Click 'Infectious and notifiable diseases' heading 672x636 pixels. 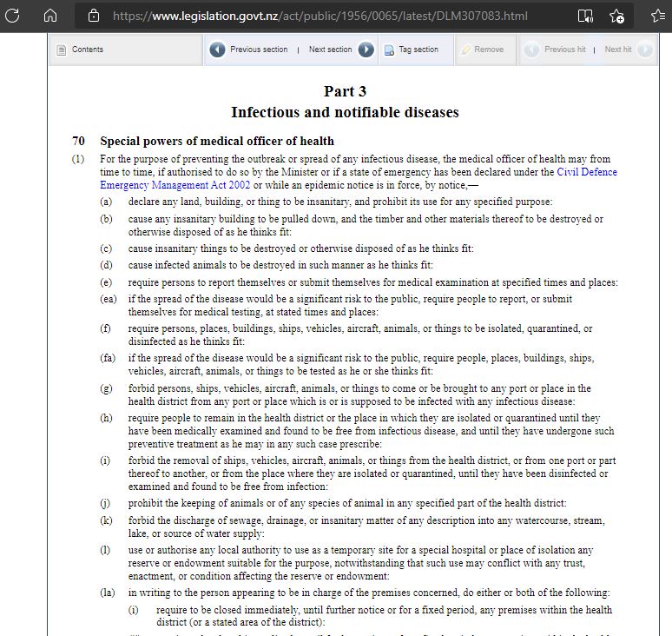pos(345,112)
